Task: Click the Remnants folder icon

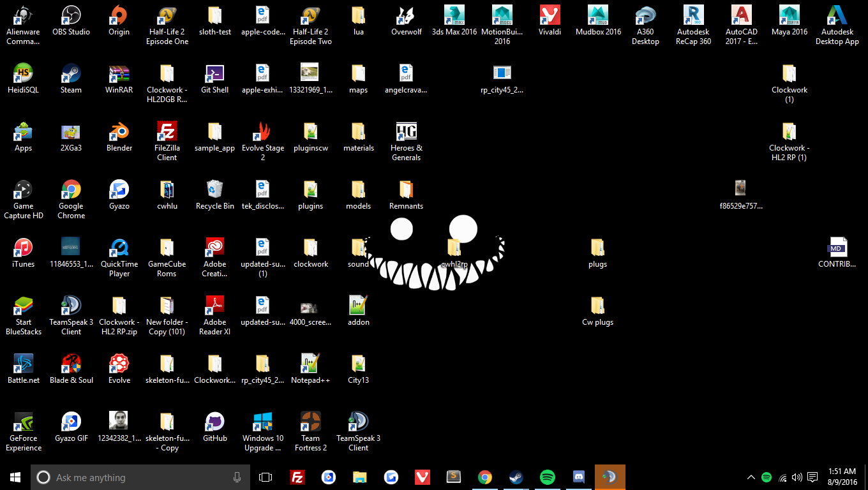Action: tap(407, 195)
